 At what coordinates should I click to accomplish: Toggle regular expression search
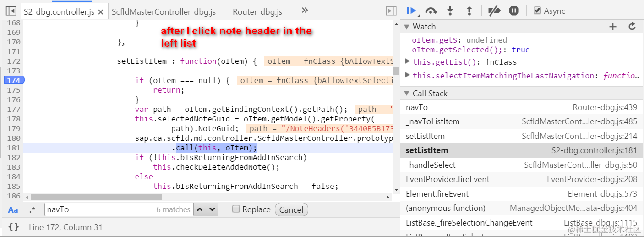tap(32, 209)
